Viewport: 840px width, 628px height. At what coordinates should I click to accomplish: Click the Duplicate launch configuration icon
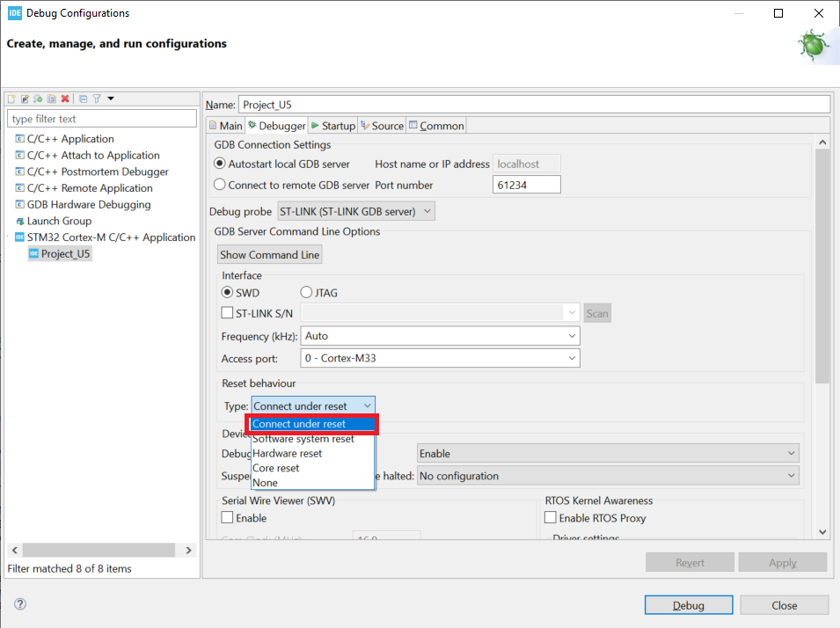[x=51, y=99]
